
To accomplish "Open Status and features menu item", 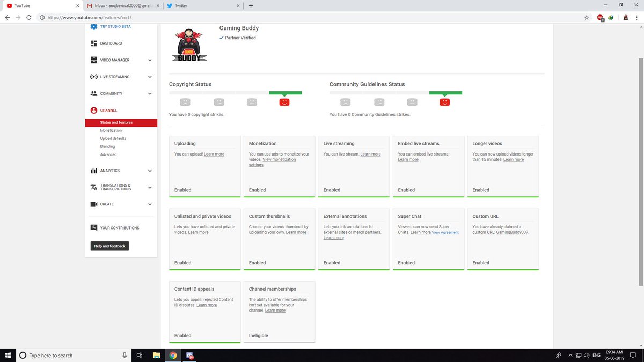I will (121, 122).
